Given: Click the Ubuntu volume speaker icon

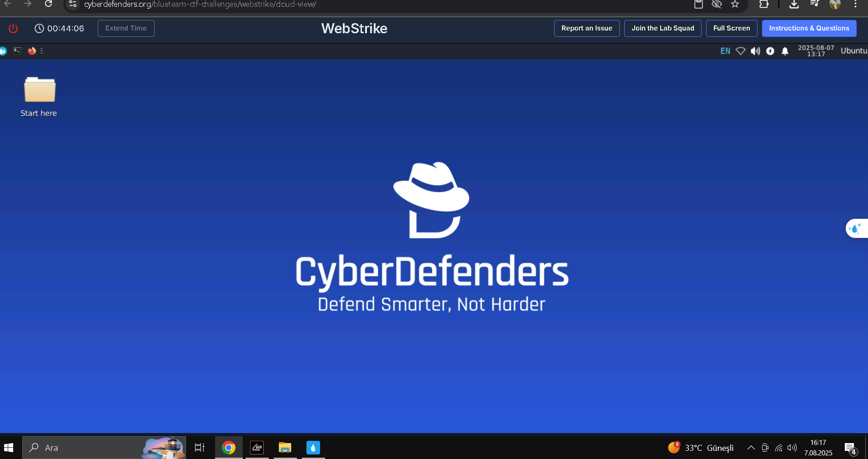Looking at the screenshot, I should (x=755, y=51).
